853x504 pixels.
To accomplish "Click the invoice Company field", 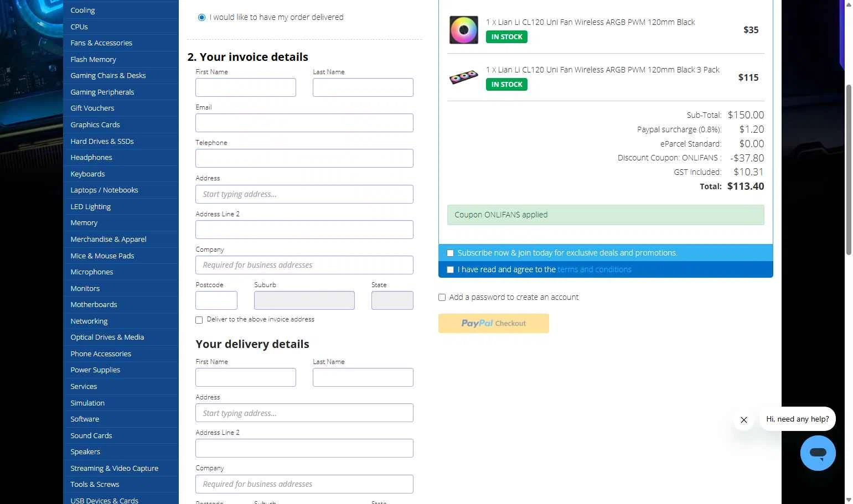I will 304,265.
